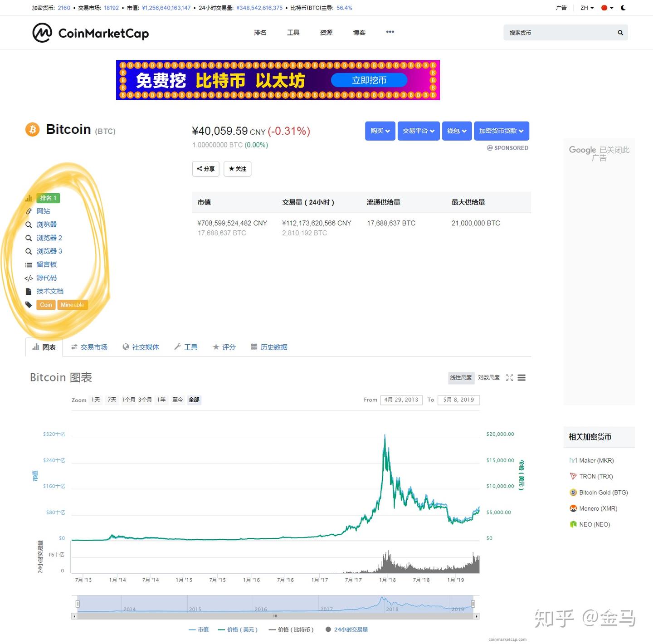
Task: Open the 购买 purchase dropdown
Action: [x=380, y=131]
